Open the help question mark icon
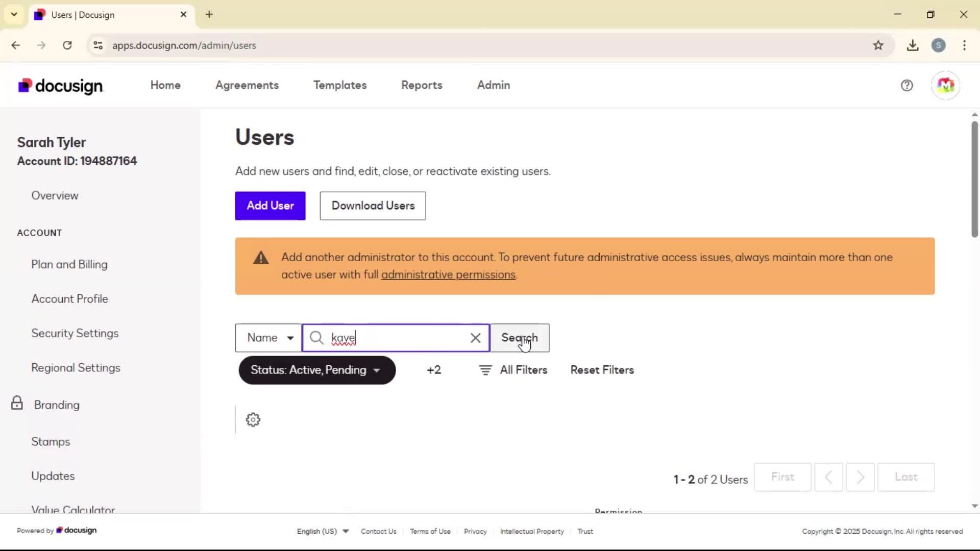980x551 pixels. click(906, 85)
